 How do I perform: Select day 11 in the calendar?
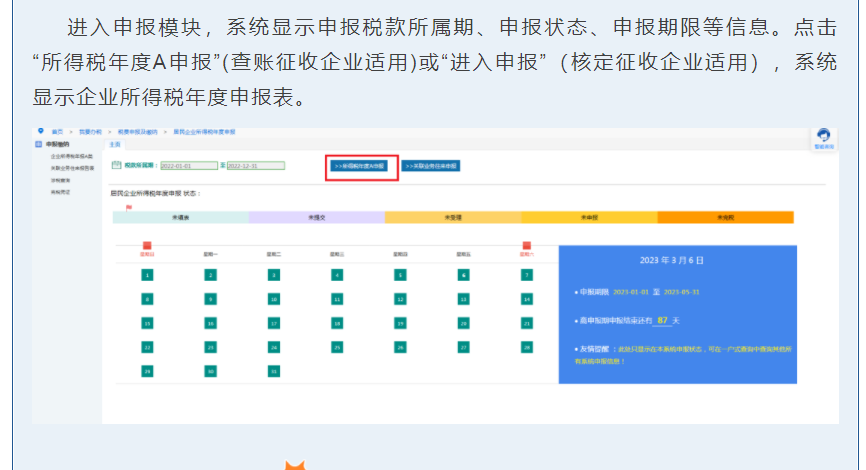tap(337, 299)
